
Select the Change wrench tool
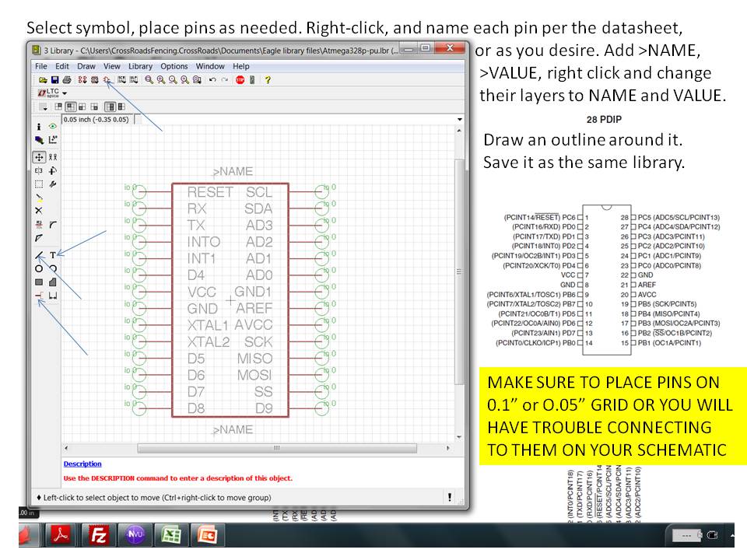pos(52,184)
